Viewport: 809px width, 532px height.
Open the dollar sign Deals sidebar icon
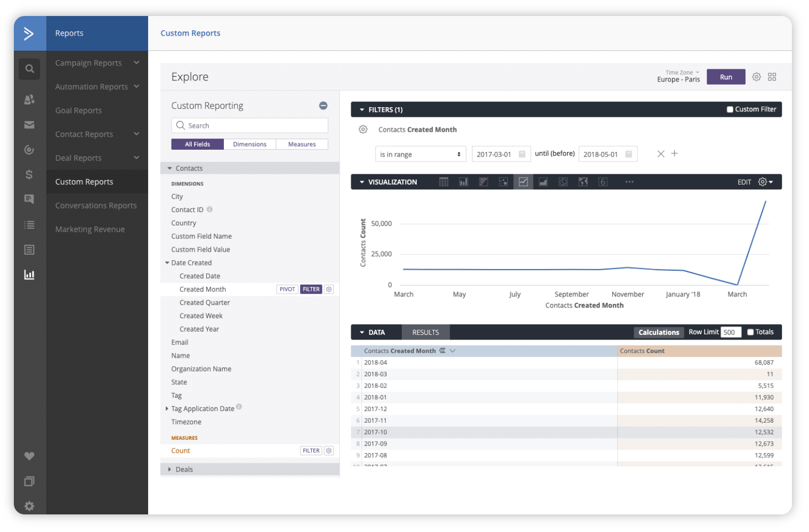click(x=29, y=174)
